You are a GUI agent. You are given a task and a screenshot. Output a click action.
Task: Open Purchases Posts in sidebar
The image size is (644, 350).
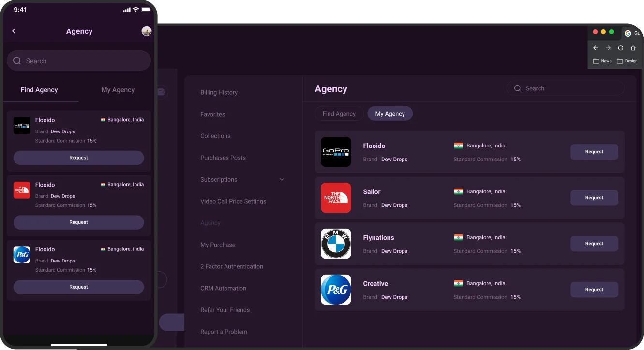coord(223,158)
